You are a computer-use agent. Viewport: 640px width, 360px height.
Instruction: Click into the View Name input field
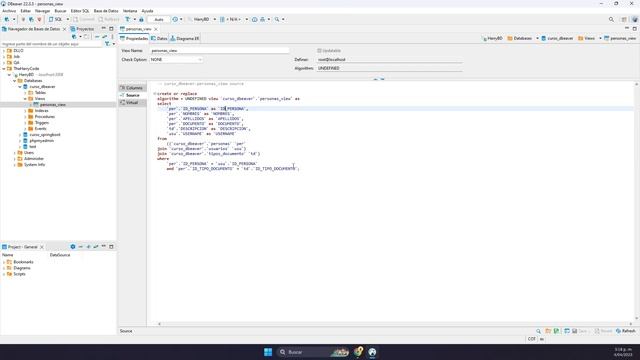(220, 51)
